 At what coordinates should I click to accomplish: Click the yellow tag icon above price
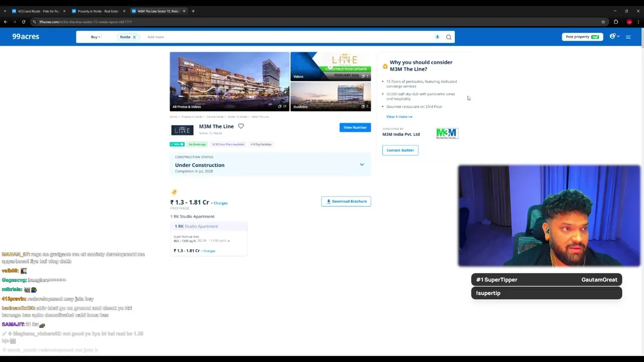(174, 192)
